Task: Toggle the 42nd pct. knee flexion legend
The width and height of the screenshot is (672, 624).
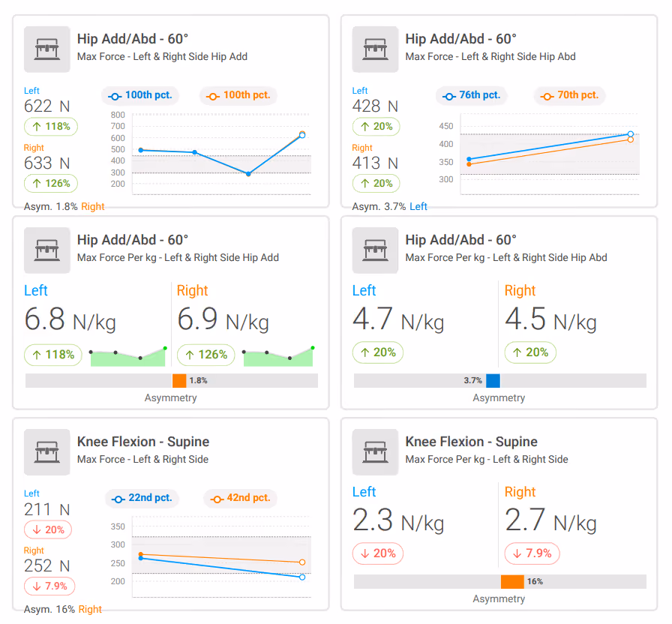Action: 240,499
